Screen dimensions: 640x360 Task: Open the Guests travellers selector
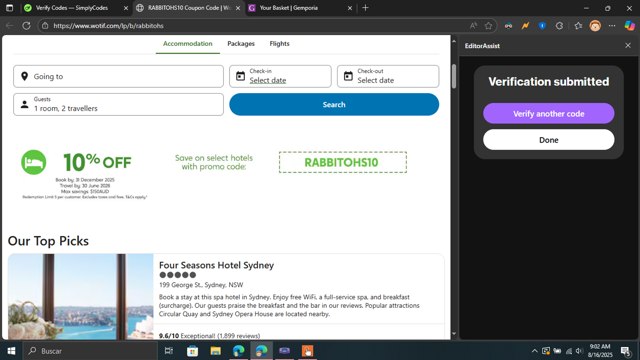coord(118,104)
